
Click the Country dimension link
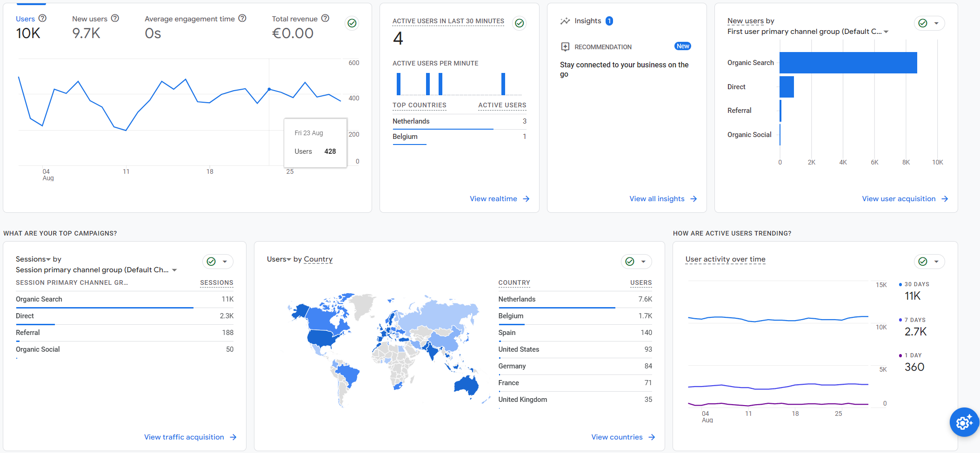pos(318,259)
